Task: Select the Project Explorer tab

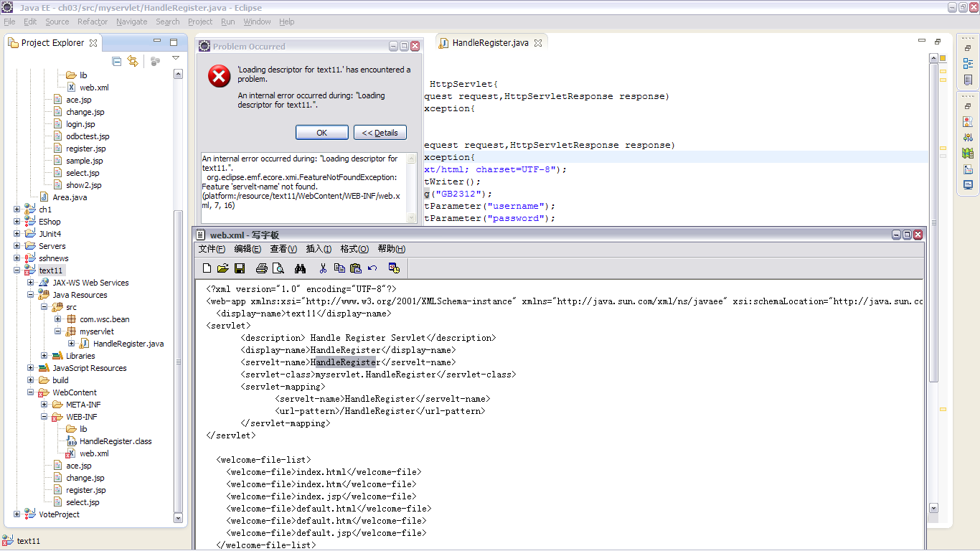Action: coord(52,43)
